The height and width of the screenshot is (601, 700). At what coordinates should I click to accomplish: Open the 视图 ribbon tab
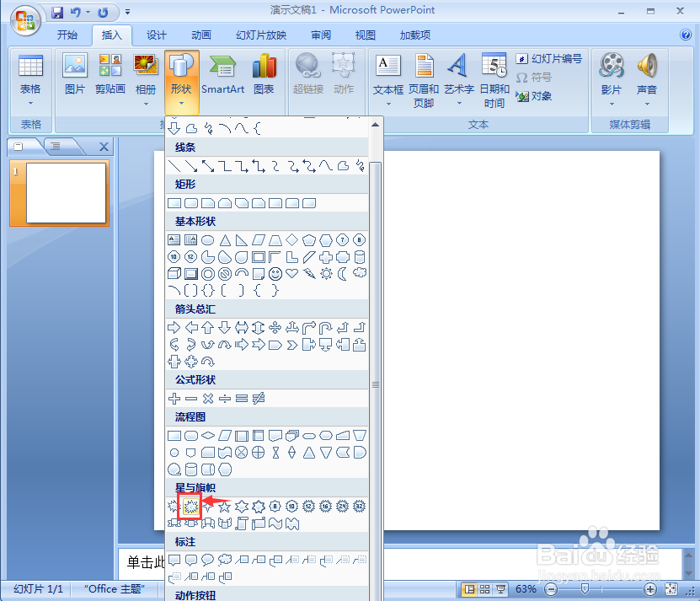(x=366, y=35)
